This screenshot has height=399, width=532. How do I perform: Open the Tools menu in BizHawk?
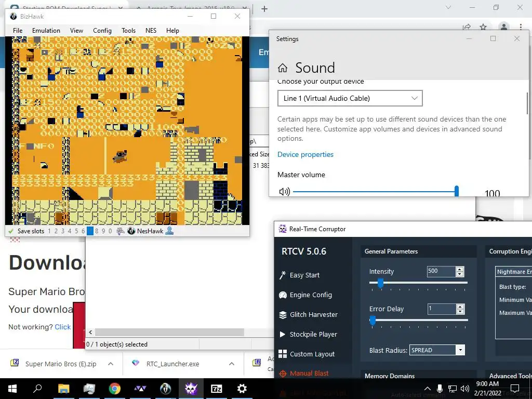point(129,31)
